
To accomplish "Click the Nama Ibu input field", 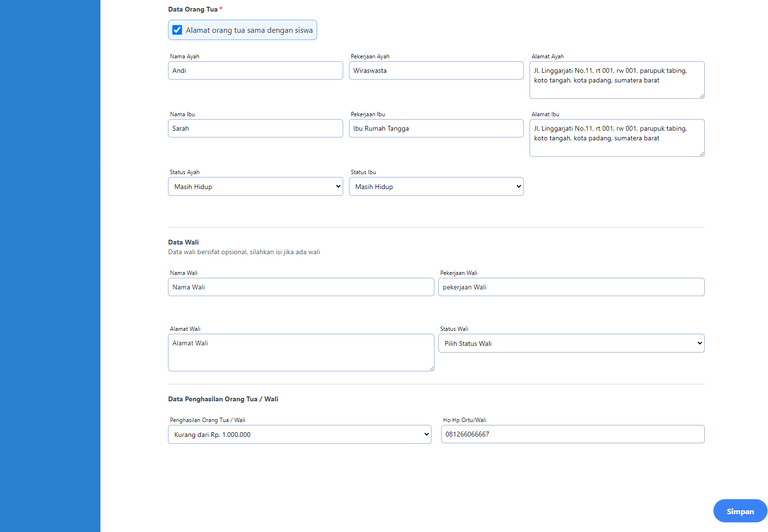I will pos(255,128).
